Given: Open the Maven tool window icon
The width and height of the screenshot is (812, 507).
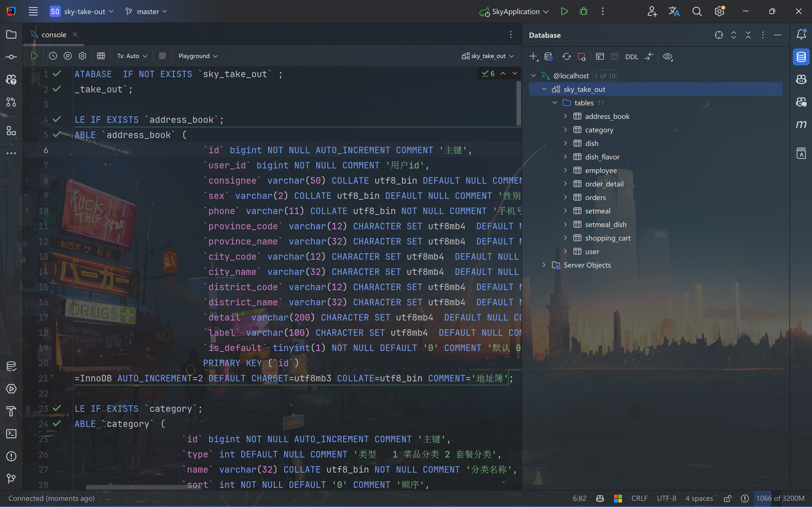Looking at the screenshot, I should (801, 124).
